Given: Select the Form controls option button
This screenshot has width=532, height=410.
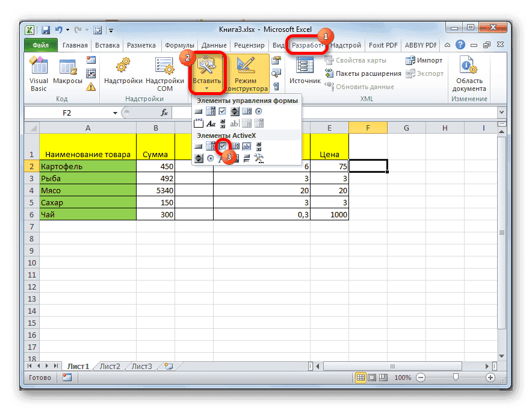Looking at the screenshot, I should pyautogui.click(x=258, y=111).
